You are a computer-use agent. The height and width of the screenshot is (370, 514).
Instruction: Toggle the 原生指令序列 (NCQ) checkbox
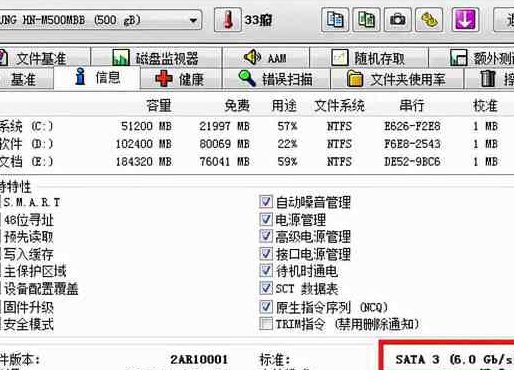click(x=266, y=306)
